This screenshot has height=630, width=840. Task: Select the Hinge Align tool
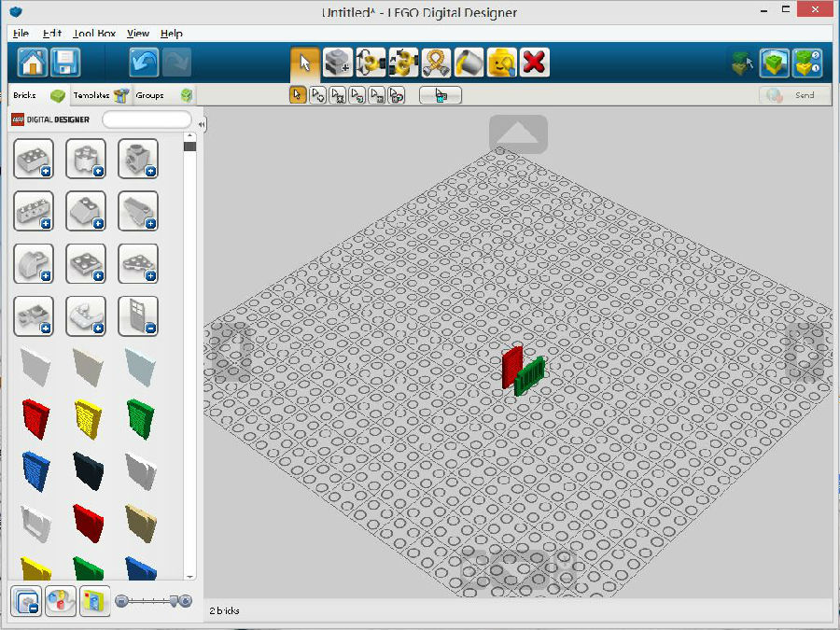click(404, 63)
